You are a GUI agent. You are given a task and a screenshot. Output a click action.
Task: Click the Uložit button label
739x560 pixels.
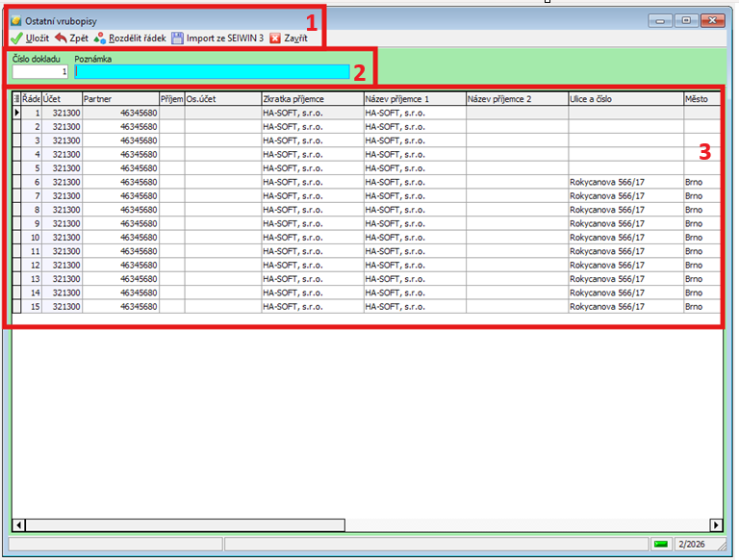pos(38,38)
